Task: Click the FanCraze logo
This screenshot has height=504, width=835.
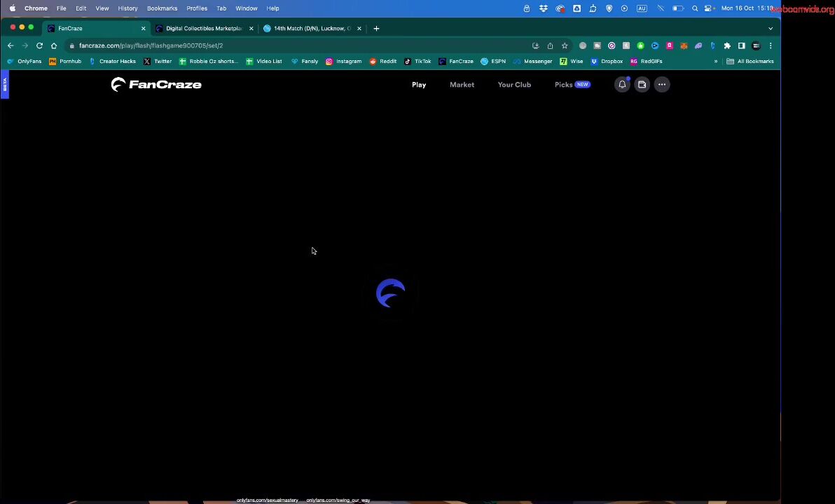Action: (156, 85)
